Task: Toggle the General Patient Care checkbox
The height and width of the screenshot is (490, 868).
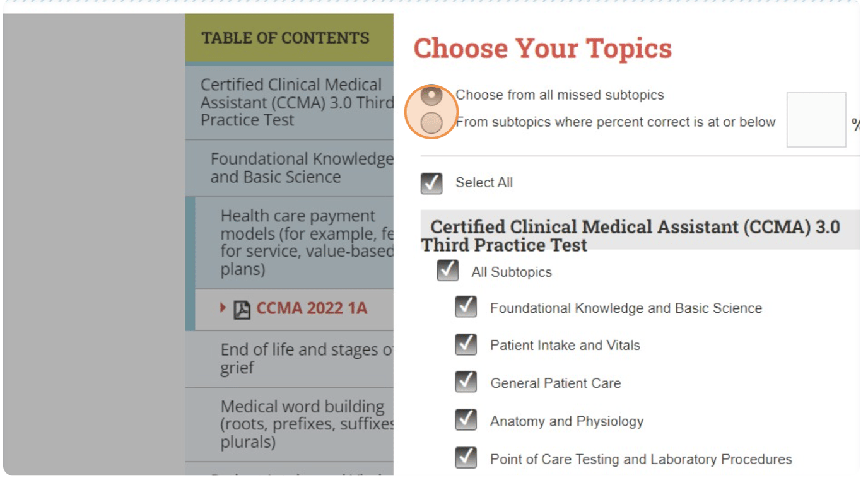Action: click(466, 382)
